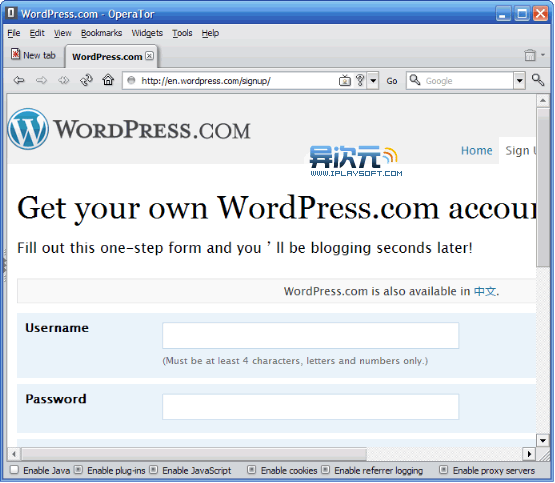This screenshot has width=555, height=483.
Task: Expand the search engine dropdown
Action: point(519,81)
